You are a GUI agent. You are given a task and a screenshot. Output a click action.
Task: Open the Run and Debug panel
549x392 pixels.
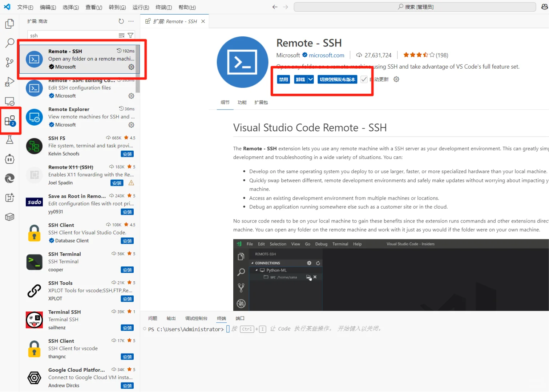coord(9,82)
